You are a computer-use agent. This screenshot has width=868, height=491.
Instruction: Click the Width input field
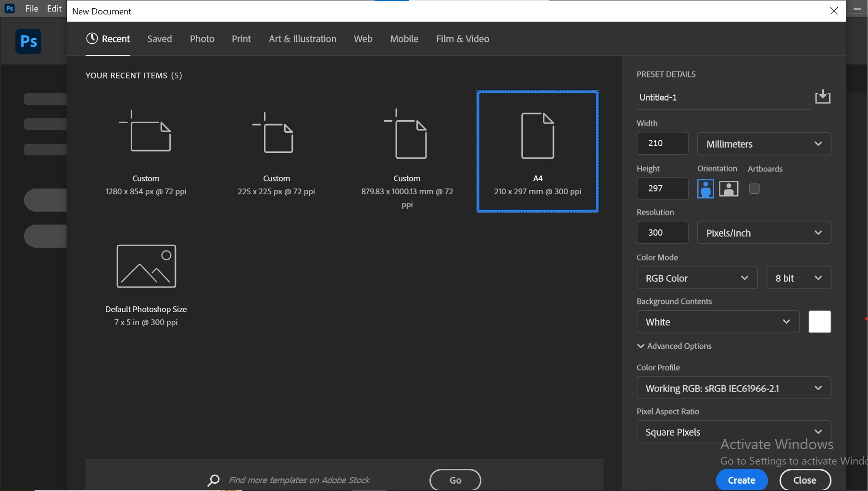(662, 143)
